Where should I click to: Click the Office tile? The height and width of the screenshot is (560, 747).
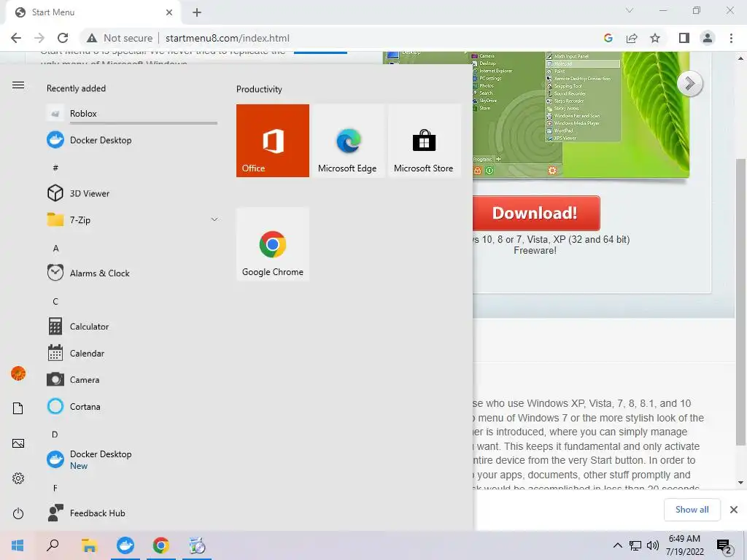coord(273,141)
